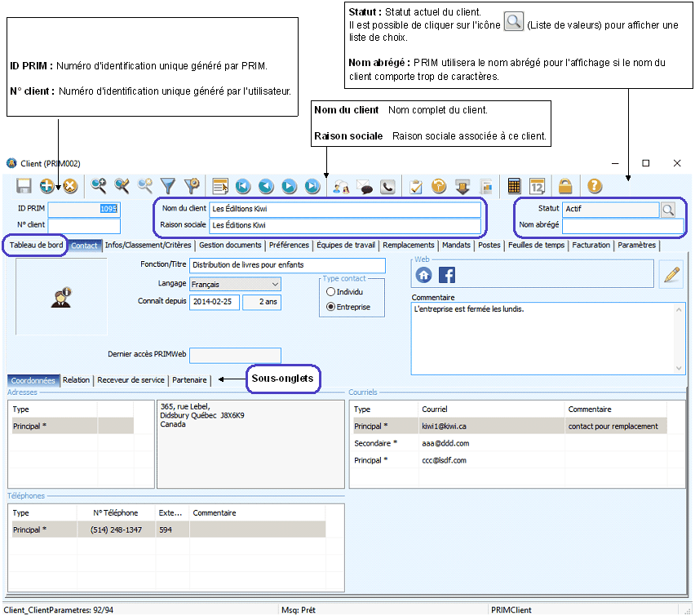Click the telephone icon in toolbar

pos(388,186)
